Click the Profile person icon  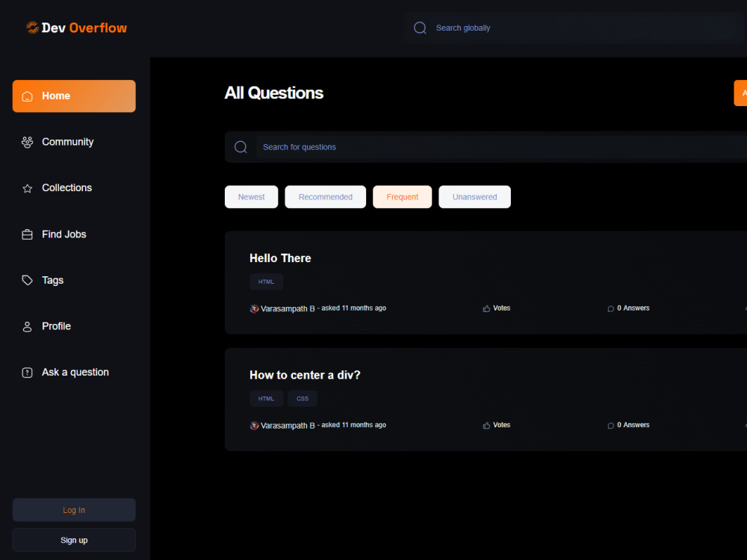tap(27, 327)
